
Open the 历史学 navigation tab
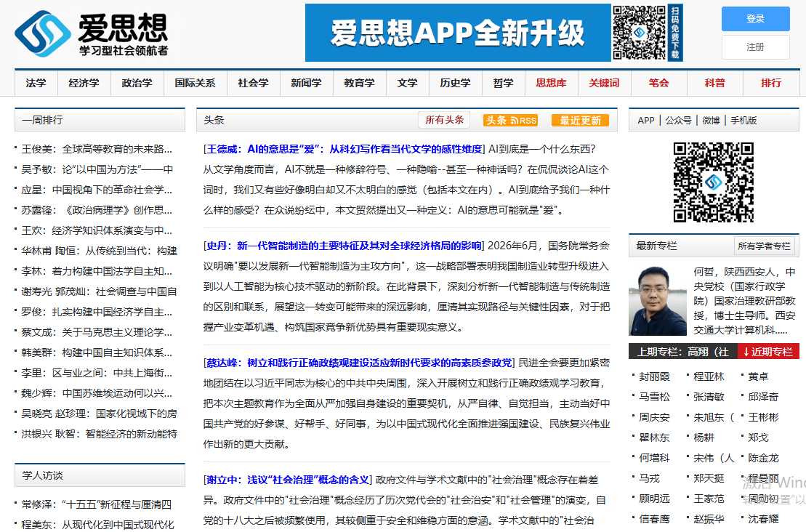pyautogui.click(x=455, y=84)
